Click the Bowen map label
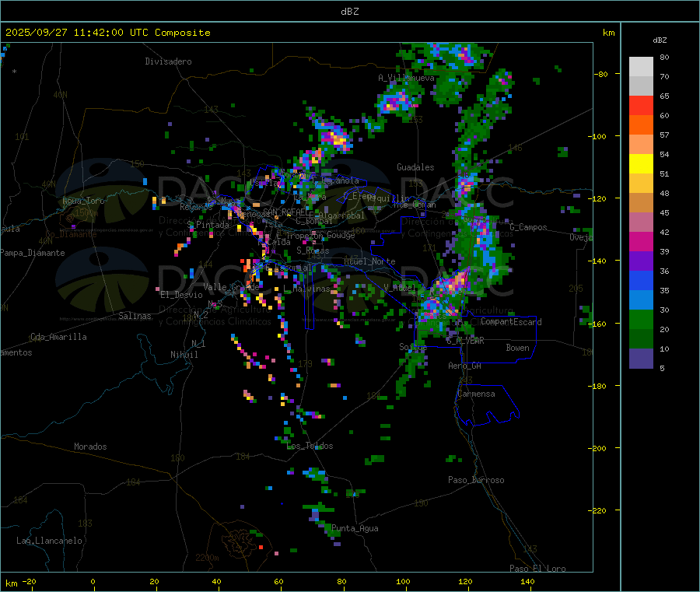Image resolution: width=700 pixels, height=592 pixels. point(518,348)
